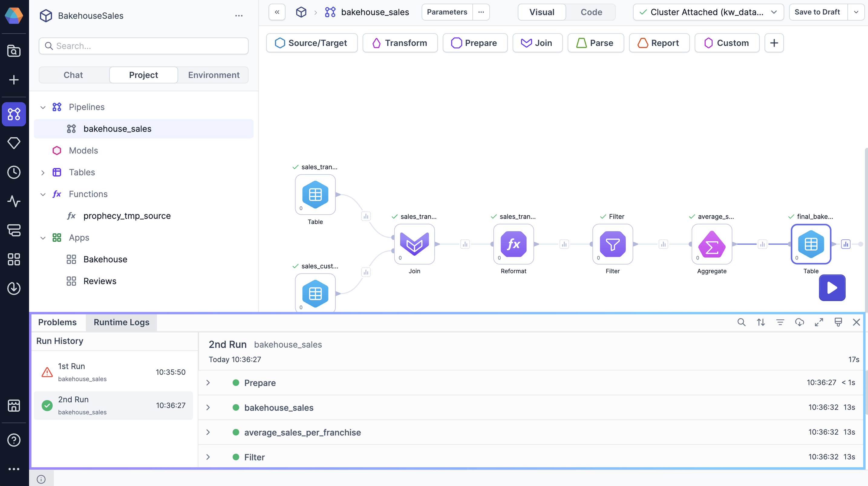Screen dimensions: 868x486
Task: Open Source/Target gem menu
Action: click(x=312, y=43)
